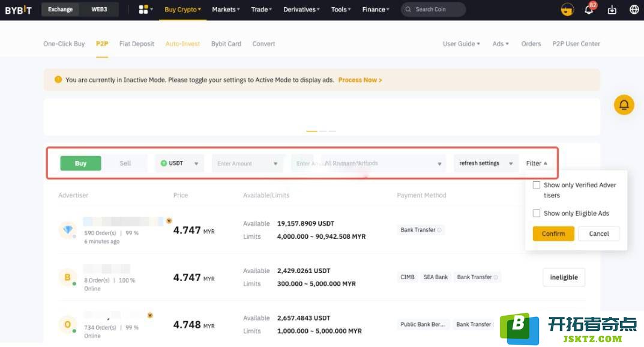644x347 pixels.
Task: Switch to WEB3 mode
Action: 99,10
